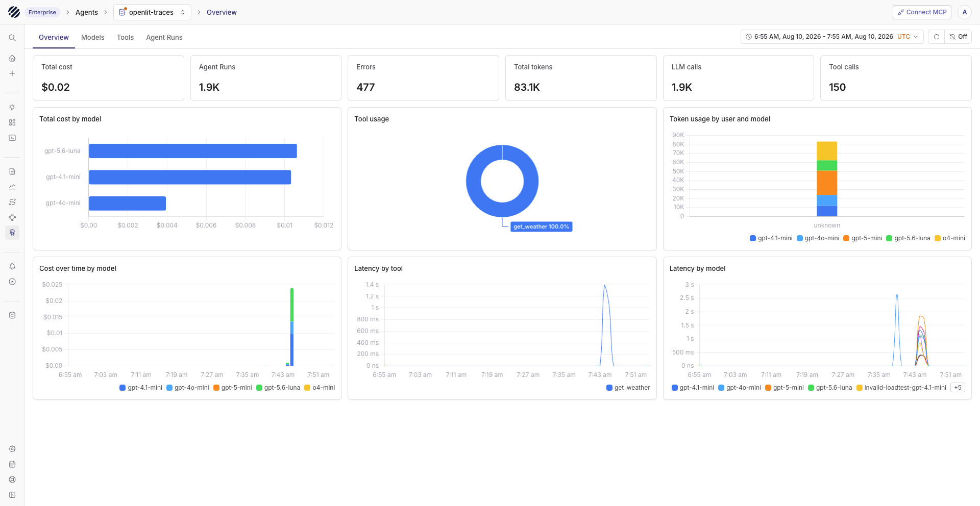Screen dimensions: 980x506
Task: Switch to the Tools tab
Action: pos(125,37)
